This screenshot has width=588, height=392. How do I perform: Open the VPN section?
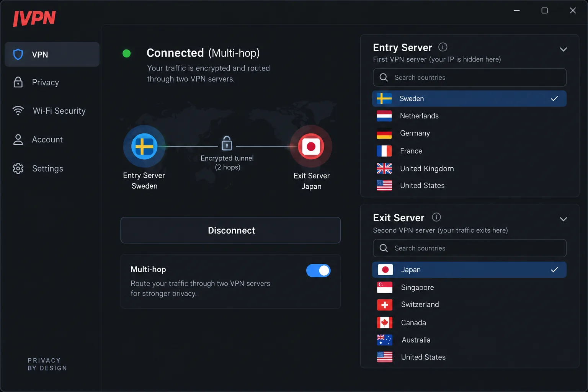52,54
